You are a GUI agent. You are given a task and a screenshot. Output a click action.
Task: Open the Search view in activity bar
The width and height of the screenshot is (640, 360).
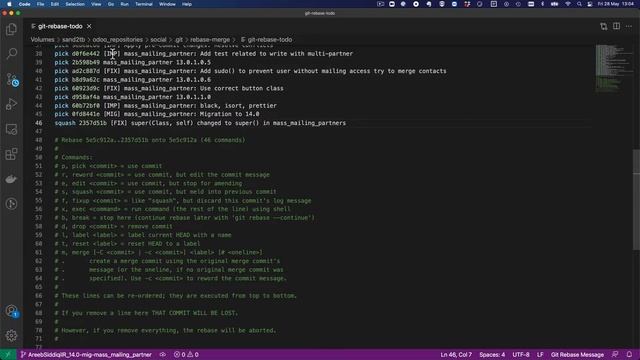pos(11,53)
